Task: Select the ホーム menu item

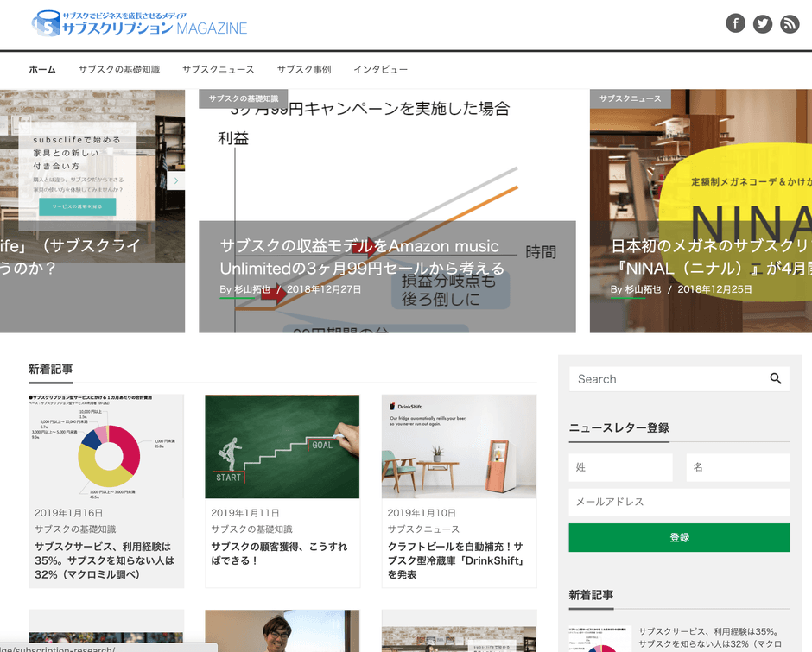Action: tap(42, 70)
